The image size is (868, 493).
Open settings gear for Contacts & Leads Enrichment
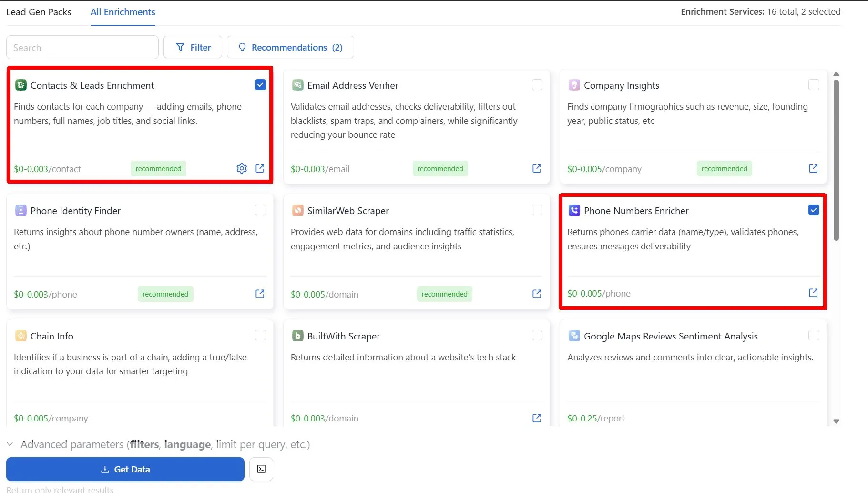(242, 168)
